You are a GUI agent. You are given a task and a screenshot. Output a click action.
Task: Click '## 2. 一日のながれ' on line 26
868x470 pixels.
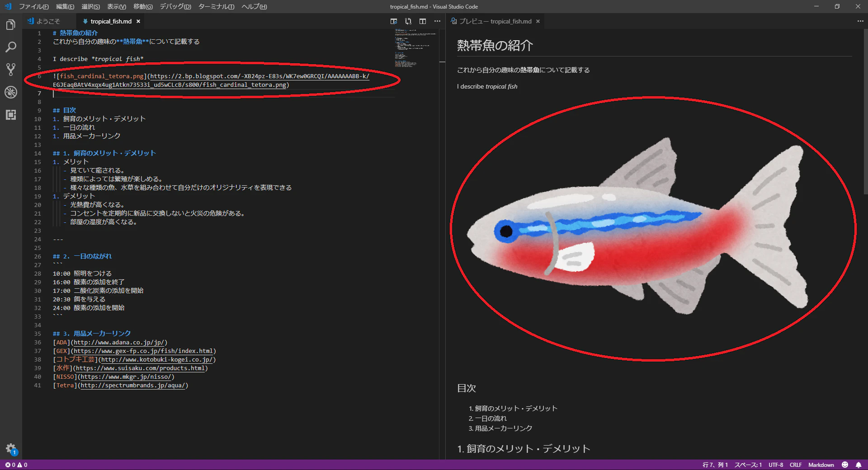[x=82, y=256]
